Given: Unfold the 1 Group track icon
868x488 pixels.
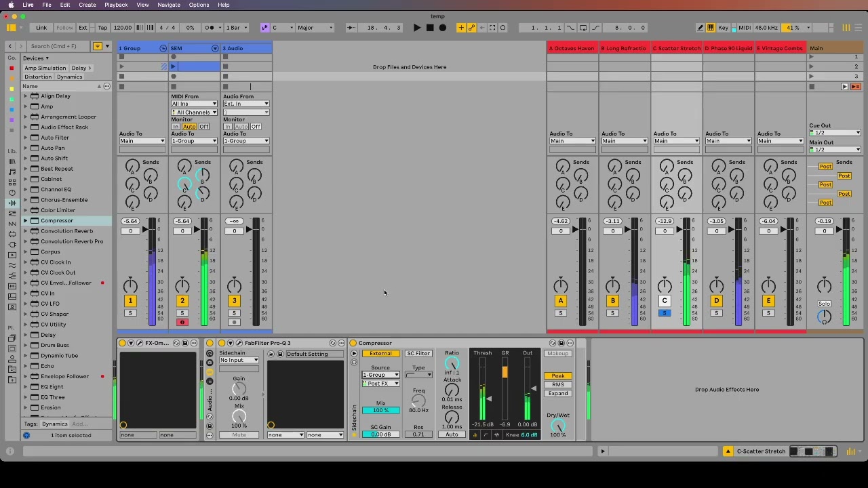Looking at the screenshot, I should (x=163, y=48).
